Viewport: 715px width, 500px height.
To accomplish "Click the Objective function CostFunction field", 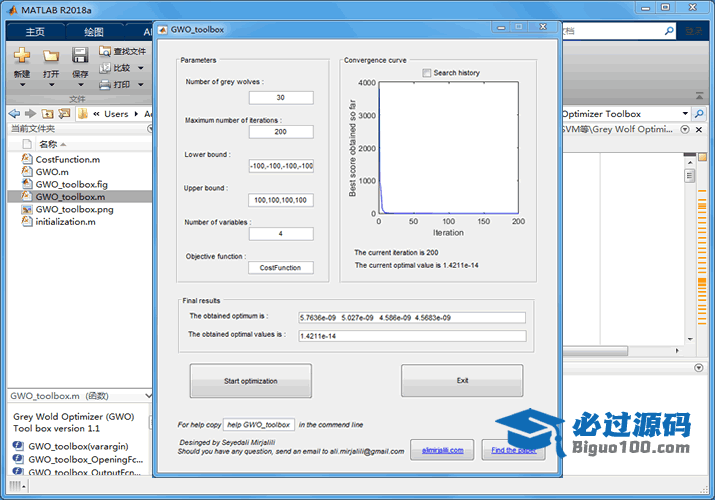I will [281, 268].
